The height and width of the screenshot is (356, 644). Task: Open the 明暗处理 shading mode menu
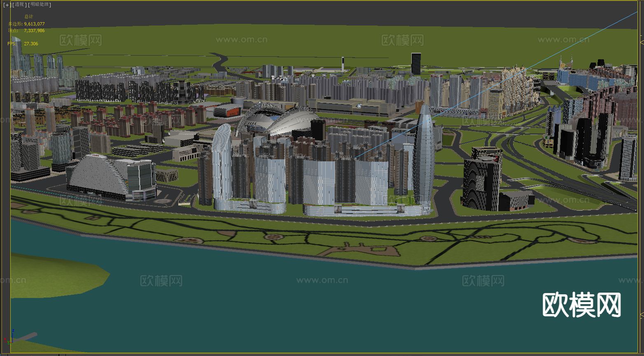[40, 5]
